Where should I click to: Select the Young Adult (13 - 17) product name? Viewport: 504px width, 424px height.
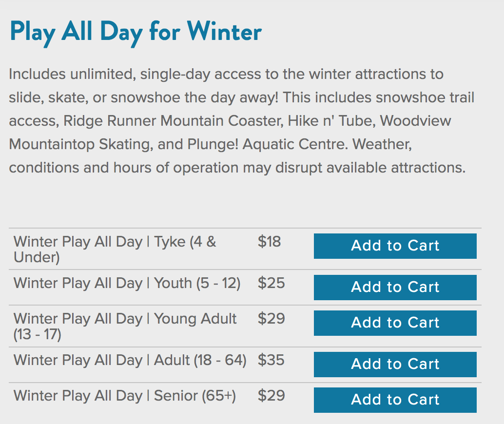(x=125, y=326)
